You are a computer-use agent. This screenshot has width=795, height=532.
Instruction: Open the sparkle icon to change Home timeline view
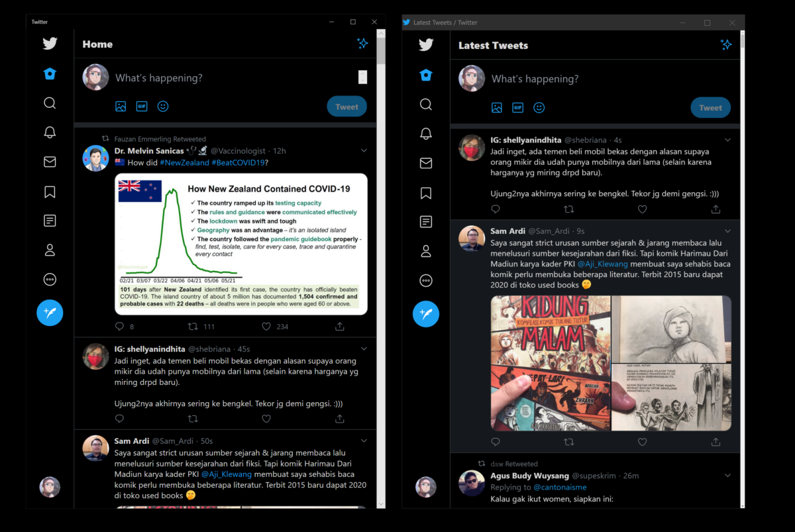362,43
